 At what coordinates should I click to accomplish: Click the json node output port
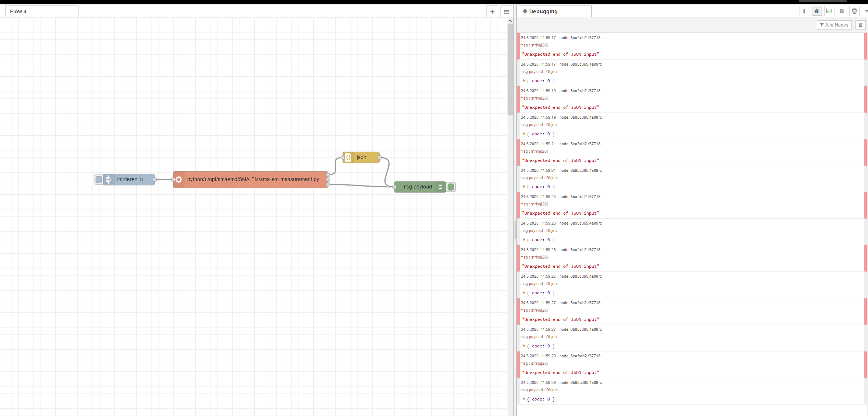380,157
